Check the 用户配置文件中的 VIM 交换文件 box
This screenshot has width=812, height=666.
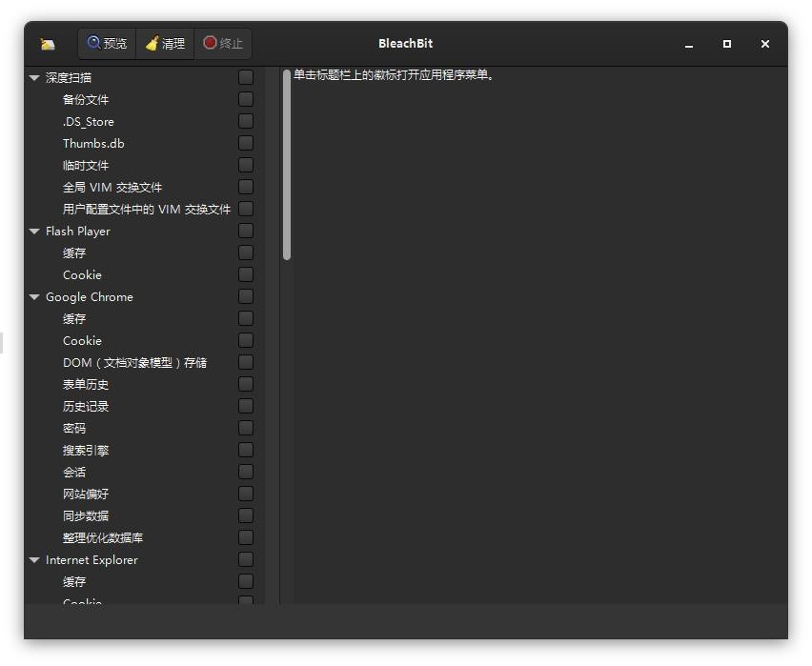tap(246, 210)
